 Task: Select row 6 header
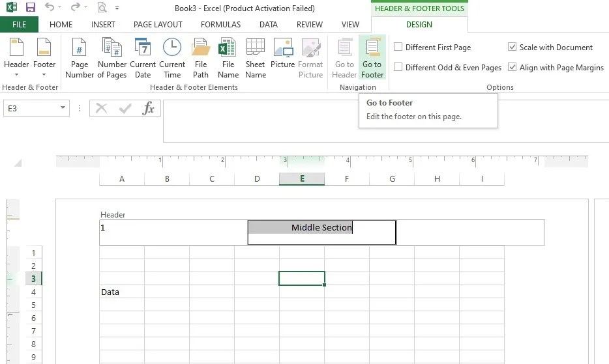(x=33, y=318)
